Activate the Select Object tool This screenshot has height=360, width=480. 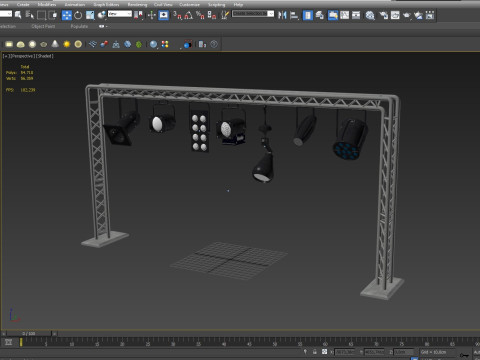tap(18, 15)
